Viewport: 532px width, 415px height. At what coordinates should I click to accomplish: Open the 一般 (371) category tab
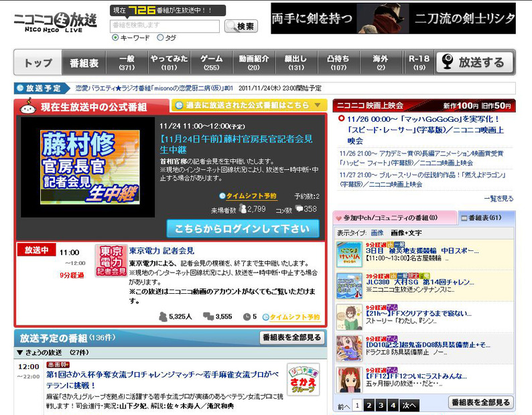pyautogui.click(x=127, y=62)
